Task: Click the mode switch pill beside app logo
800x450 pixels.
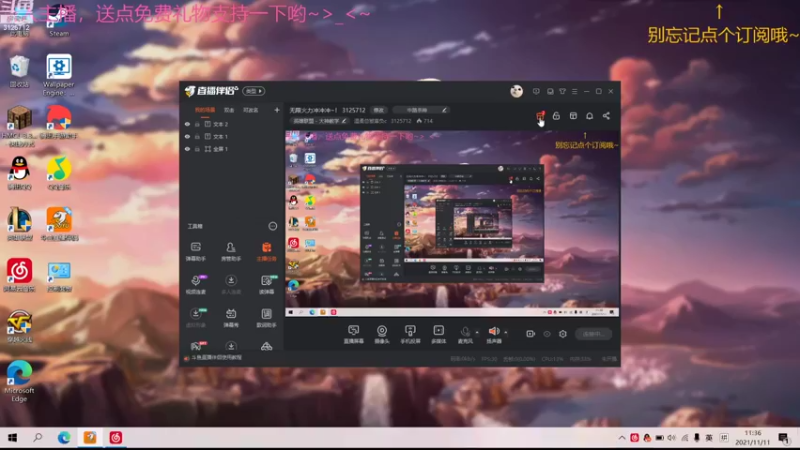Action: tap(254, 91)
